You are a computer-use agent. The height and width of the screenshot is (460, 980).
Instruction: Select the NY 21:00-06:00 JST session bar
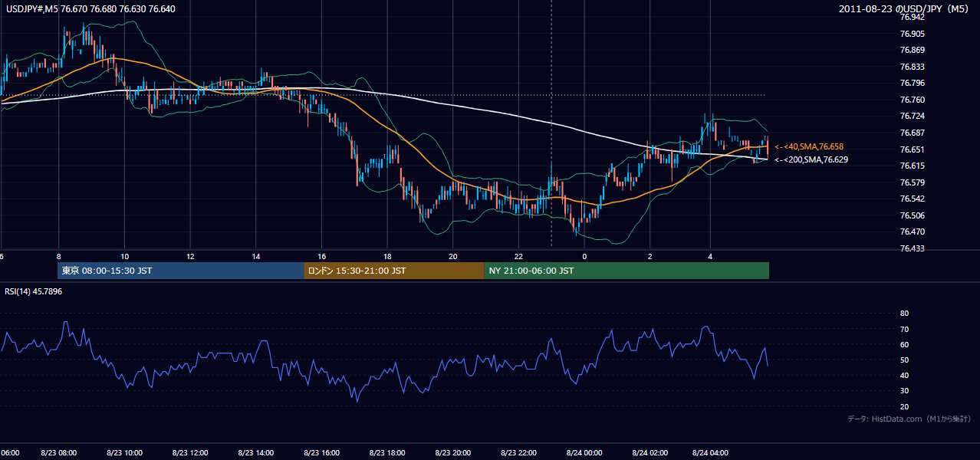pyautogui.click(x=626, y=271)
